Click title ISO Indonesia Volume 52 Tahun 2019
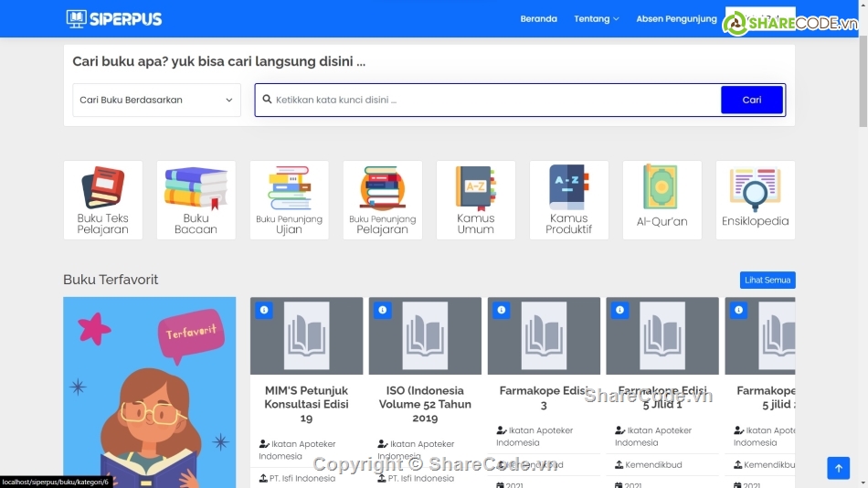868x488 pixels. point(425,404)
